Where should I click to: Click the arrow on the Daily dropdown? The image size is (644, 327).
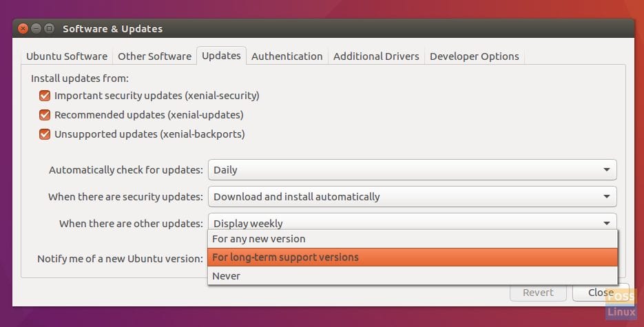point(607,170)
